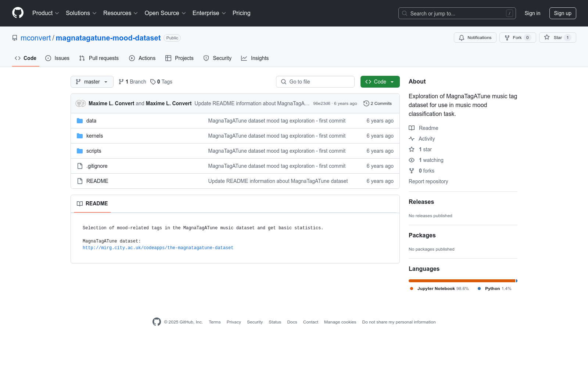Open the kernels folder name
The width and height of the screenshot is (588, 368).
[x=94, y=136]
